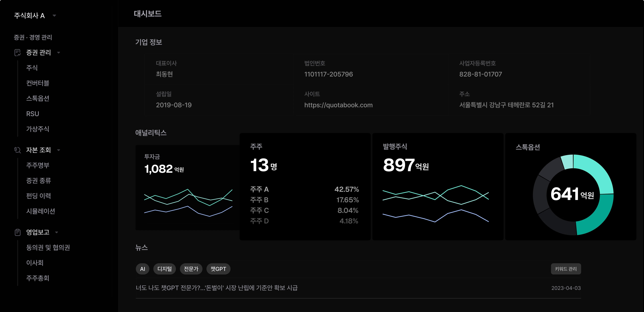
Task: Toggle the AI keyword filter chip
Action: 143,269
